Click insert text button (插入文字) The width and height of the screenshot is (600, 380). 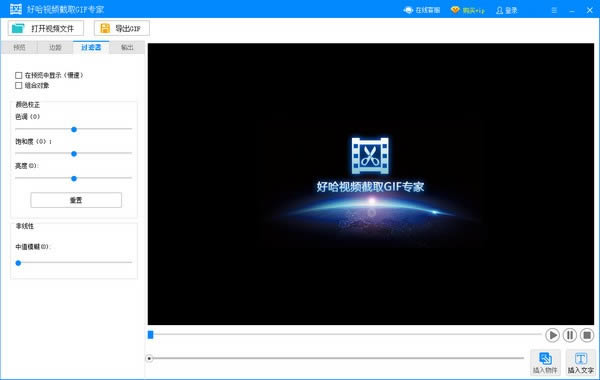click(x=580, y=362)
